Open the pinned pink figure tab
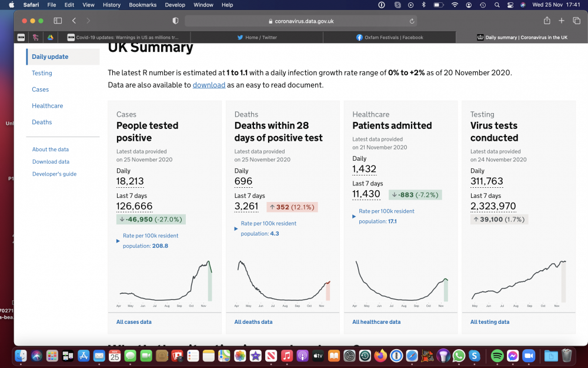Viewport: 588px width, 368px height. [x=36, y=37]
